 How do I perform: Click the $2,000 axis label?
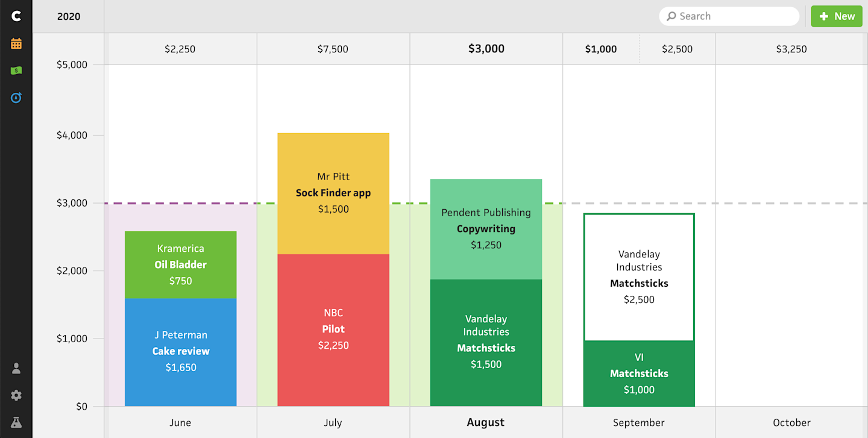tap(72, 271)
